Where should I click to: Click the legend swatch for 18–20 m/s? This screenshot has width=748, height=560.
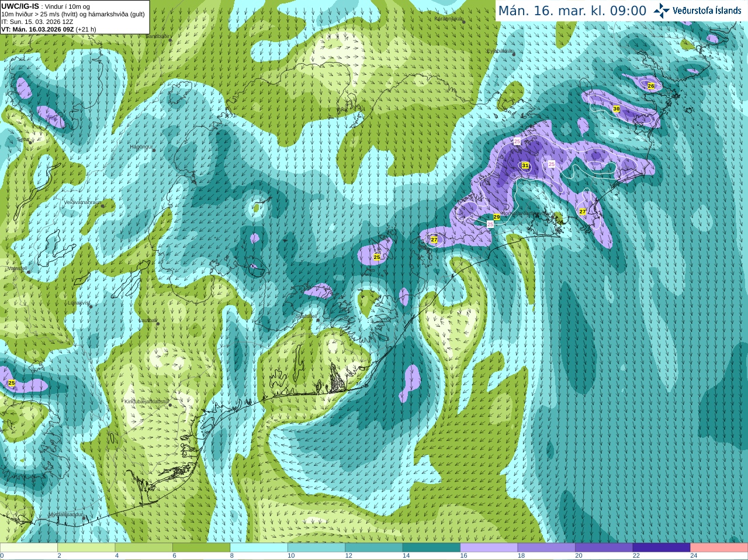[546, 548]
